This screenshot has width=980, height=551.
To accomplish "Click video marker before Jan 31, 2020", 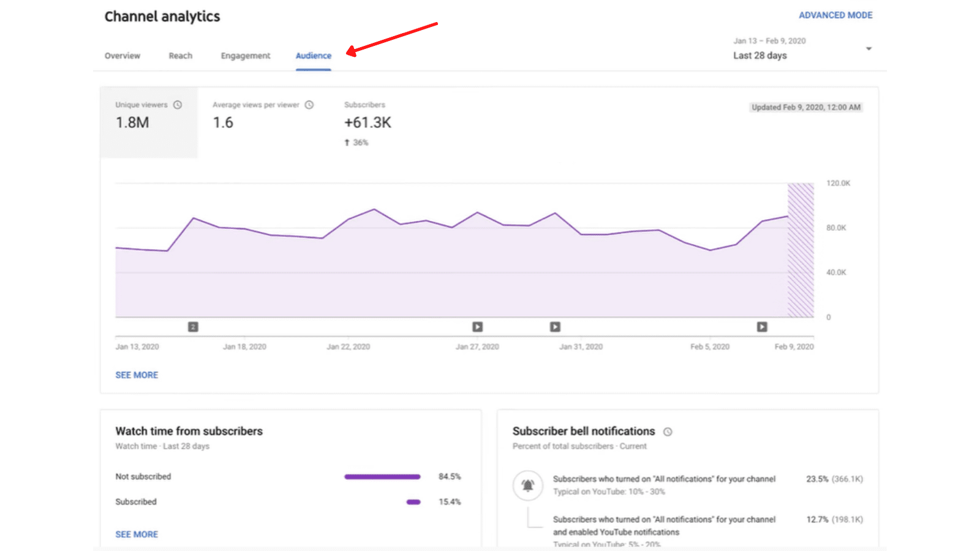I will 555,327.
